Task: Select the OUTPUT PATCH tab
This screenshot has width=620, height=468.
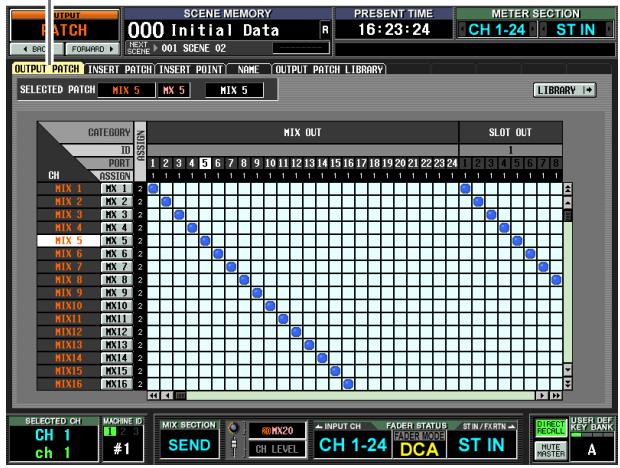Action: (x=47, y=69)
